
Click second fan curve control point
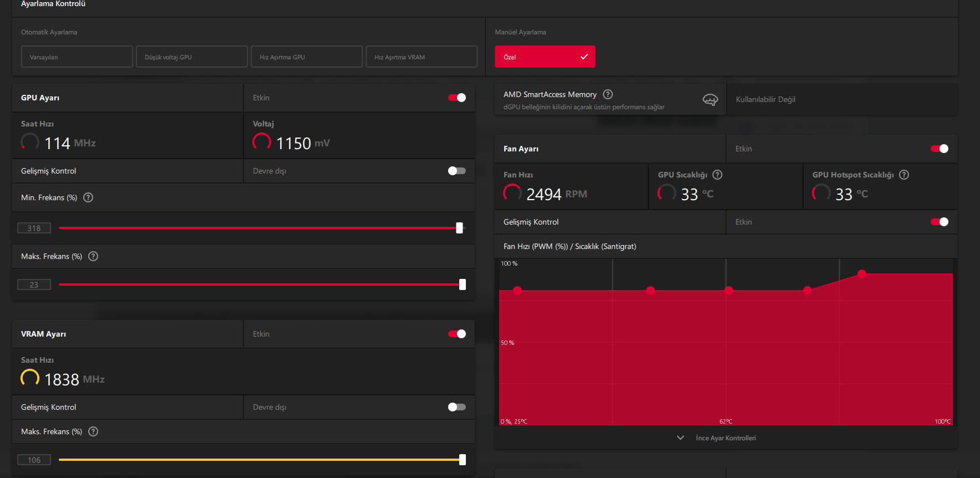point(651,290)
